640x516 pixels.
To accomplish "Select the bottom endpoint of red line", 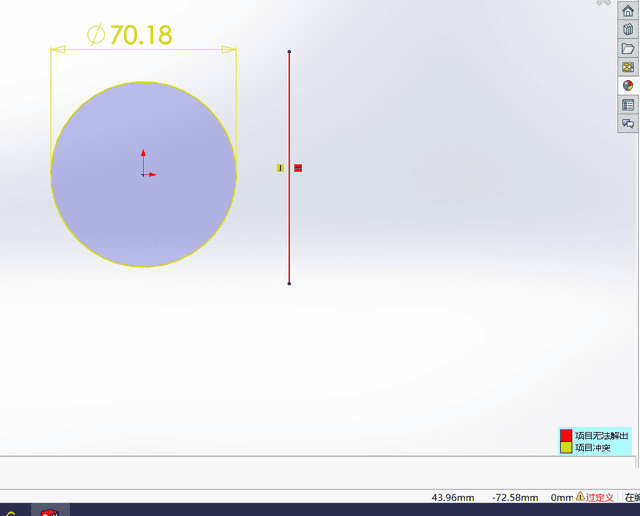I will [289, 283].
